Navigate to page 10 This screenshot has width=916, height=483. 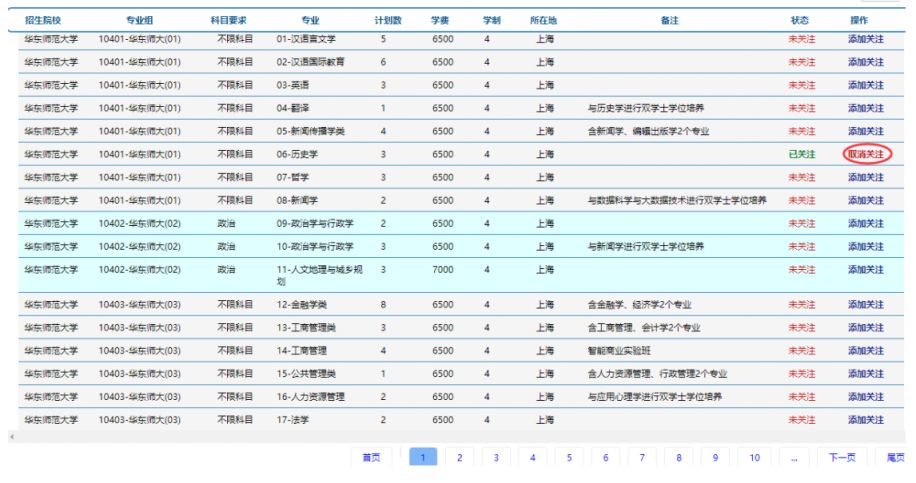[x=755, y=457]
